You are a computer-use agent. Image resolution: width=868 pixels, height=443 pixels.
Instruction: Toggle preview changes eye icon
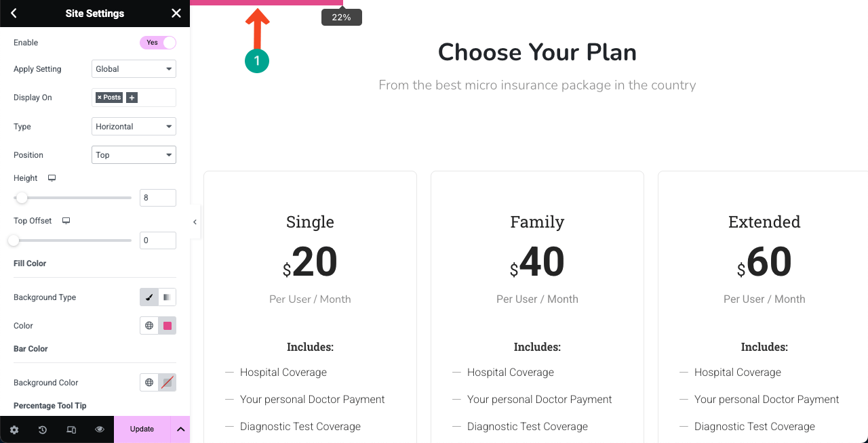100,429
